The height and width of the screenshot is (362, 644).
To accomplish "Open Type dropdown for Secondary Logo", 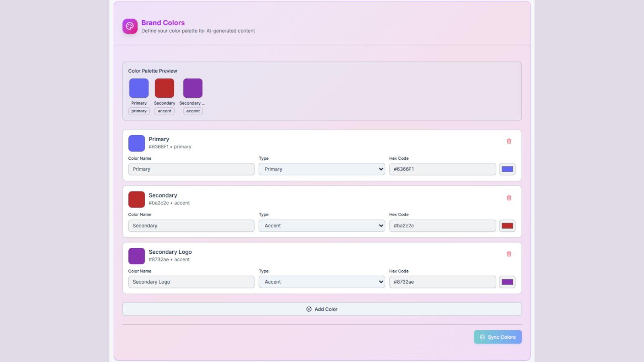I will 322,282.
